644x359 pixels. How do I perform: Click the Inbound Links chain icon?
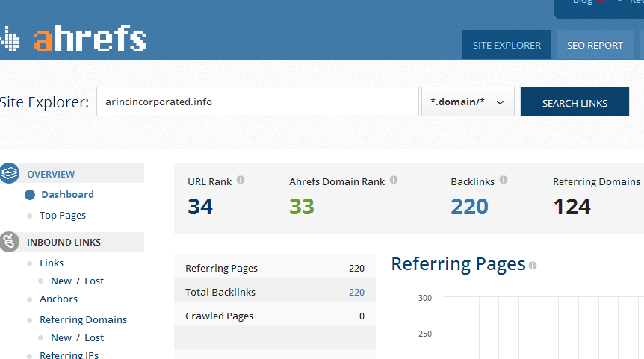coord(9,242)
